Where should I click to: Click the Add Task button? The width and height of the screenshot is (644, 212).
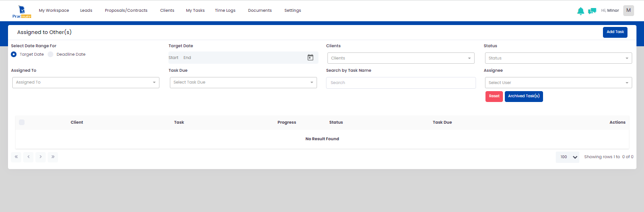coord(615,32)
